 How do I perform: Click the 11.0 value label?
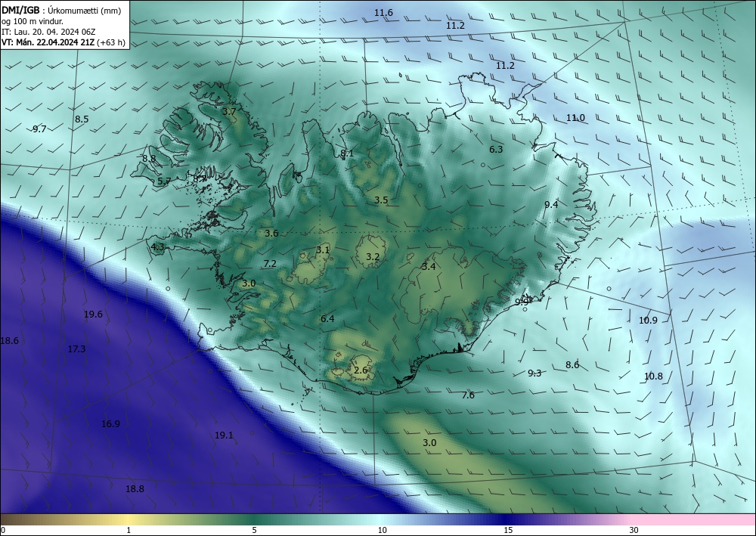(575, 118)
